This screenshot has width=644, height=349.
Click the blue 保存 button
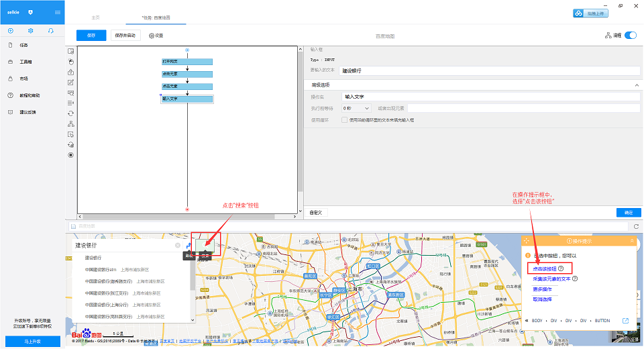[91, 36]
